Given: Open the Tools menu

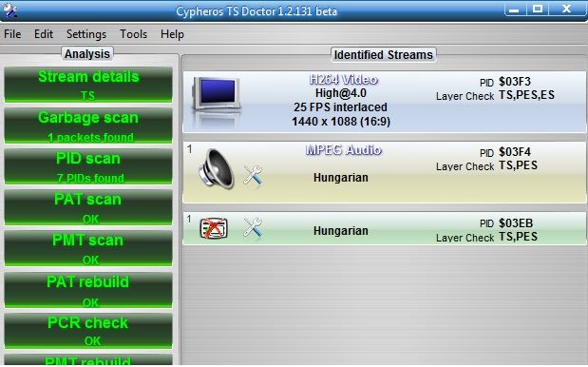Looking at the screenshot, I should (x=134, y=34).
